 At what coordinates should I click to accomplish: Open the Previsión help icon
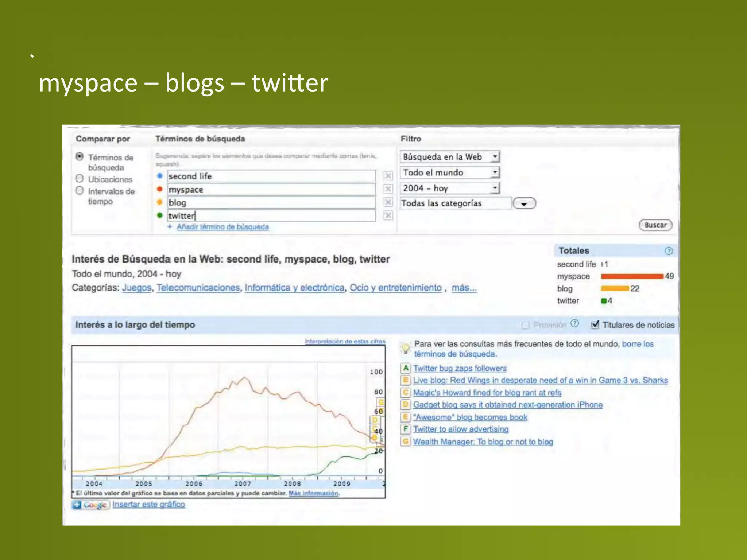[574, 323]
